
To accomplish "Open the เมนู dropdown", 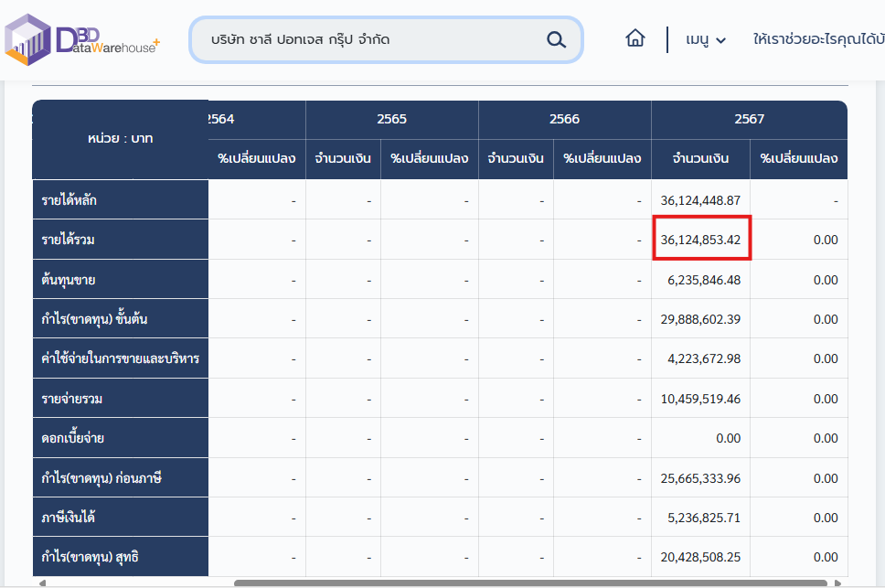I will tap(706, 39).
